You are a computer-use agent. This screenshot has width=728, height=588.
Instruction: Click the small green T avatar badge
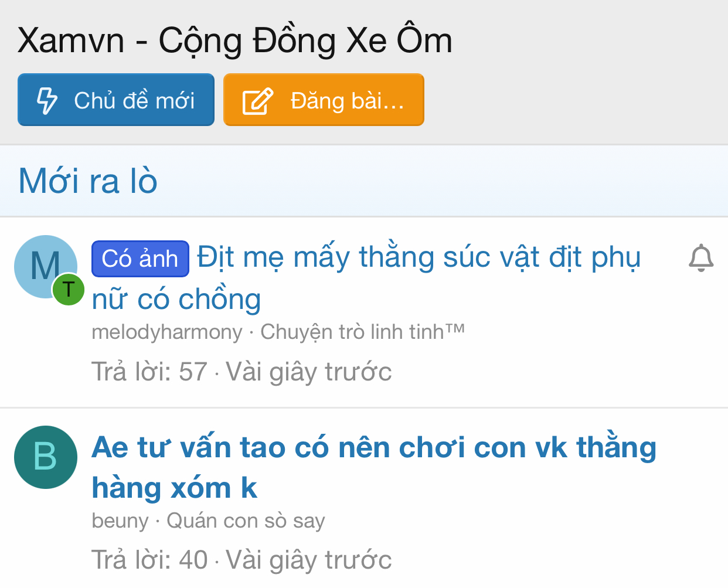pyautogui.click(x=69, y=290)
